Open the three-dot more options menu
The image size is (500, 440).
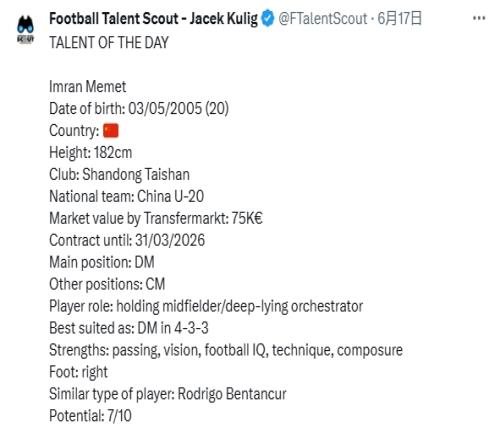pyautogui.click(x=479, y=18)
